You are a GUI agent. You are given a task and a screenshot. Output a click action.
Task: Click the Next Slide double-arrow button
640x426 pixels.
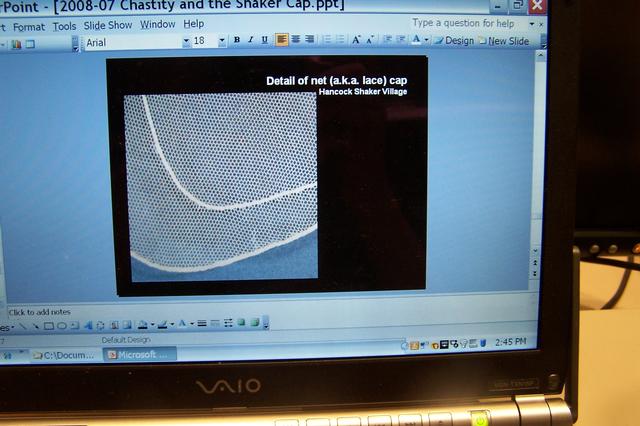point(535,273)
